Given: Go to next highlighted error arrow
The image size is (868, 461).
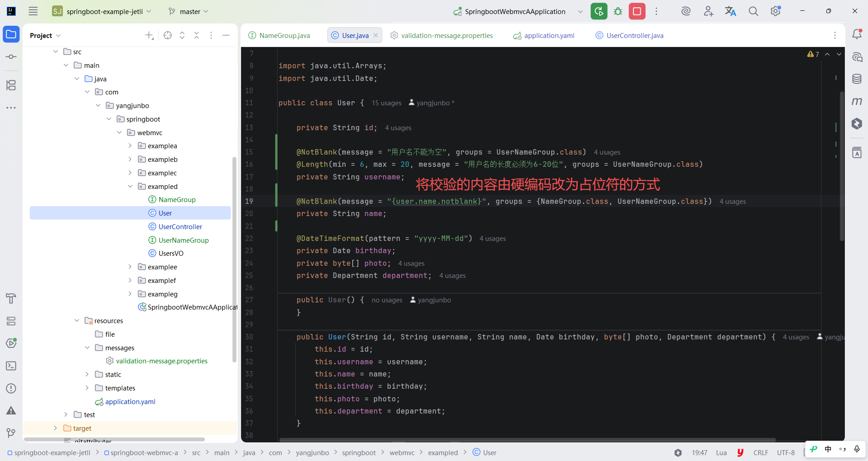Looking at the screenshot, I should pos(839,54).
